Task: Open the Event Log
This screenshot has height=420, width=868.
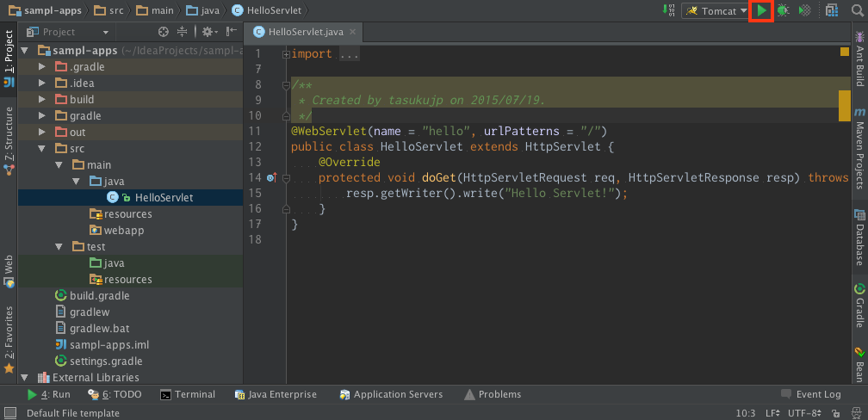Action: pos(811,394)
